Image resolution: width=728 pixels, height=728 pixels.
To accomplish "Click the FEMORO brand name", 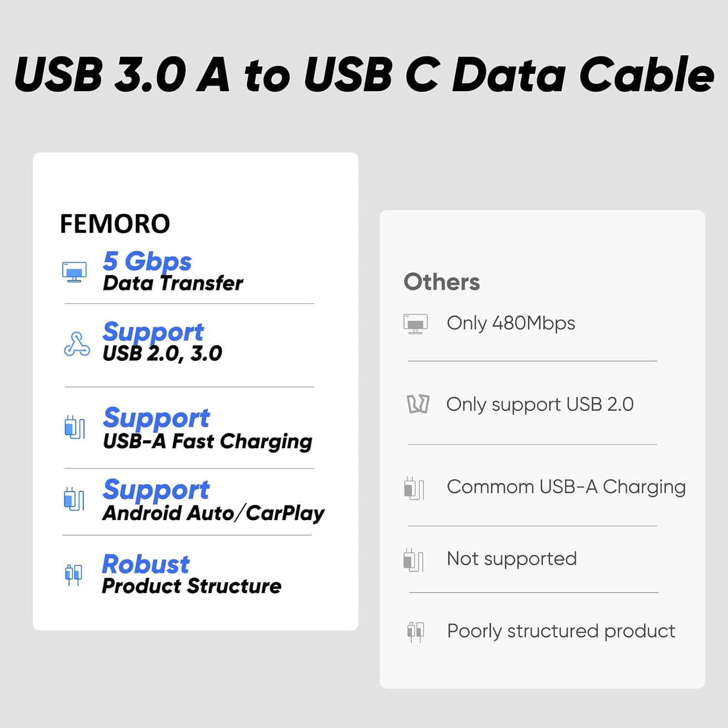I will point(115,224).
